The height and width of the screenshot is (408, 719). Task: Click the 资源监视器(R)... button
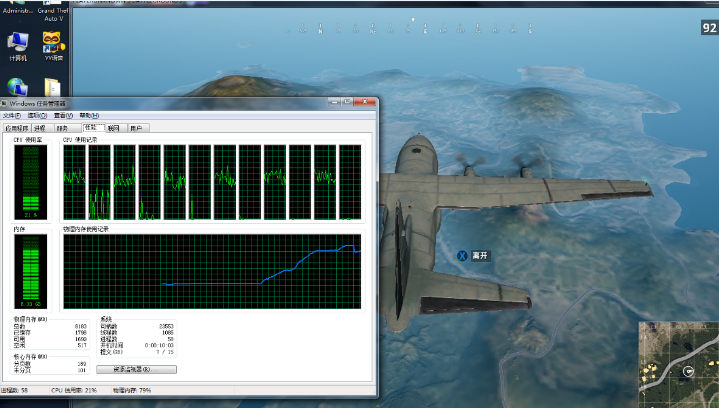[136, 369]
